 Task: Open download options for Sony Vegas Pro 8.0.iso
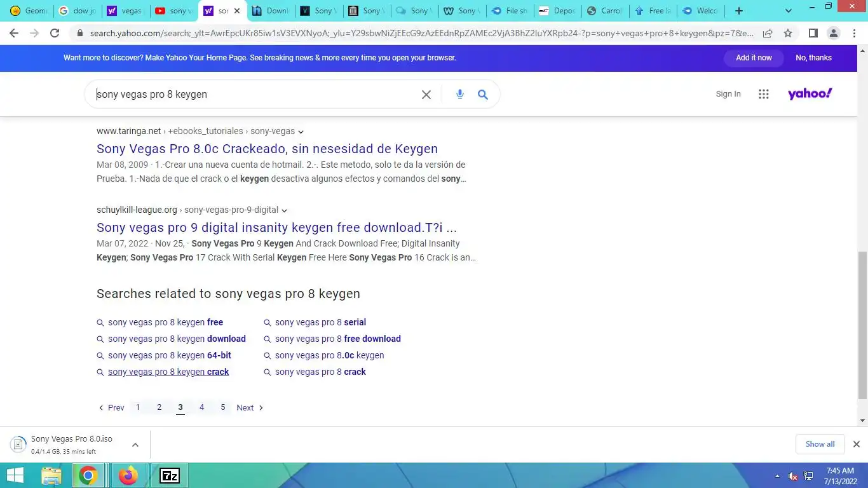pos(135,445)
